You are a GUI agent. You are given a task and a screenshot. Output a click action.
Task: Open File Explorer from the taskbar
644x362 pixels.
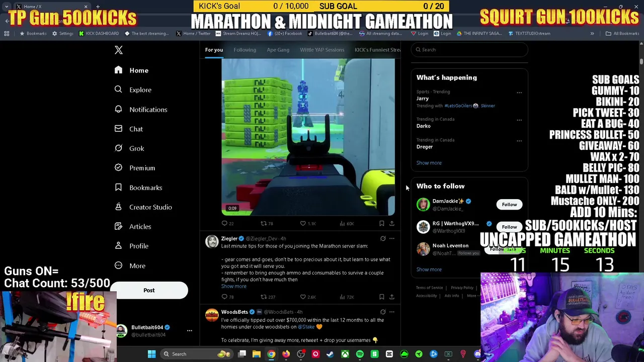coord(257,354)
